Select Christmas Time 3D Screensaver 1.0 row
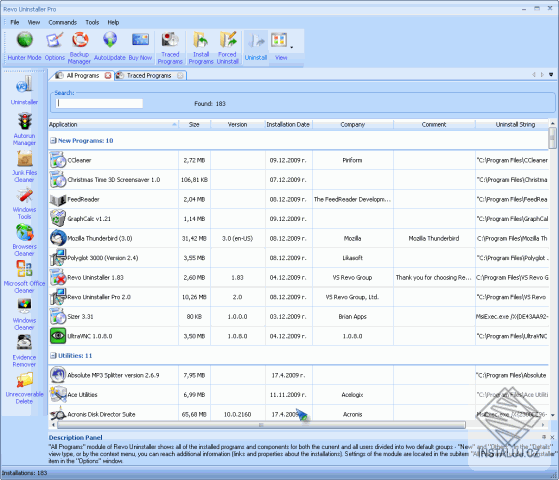 click(x=298, y=180)
